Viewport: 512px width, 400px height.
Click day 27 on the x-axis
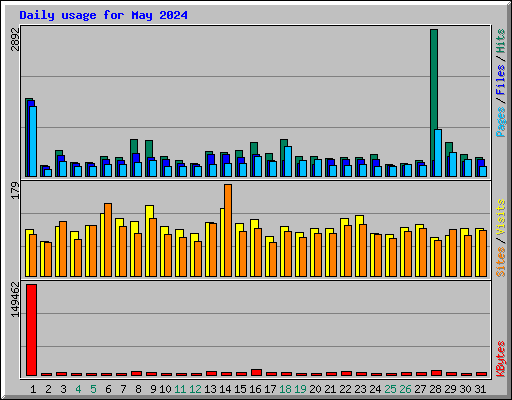pos(420,389)
